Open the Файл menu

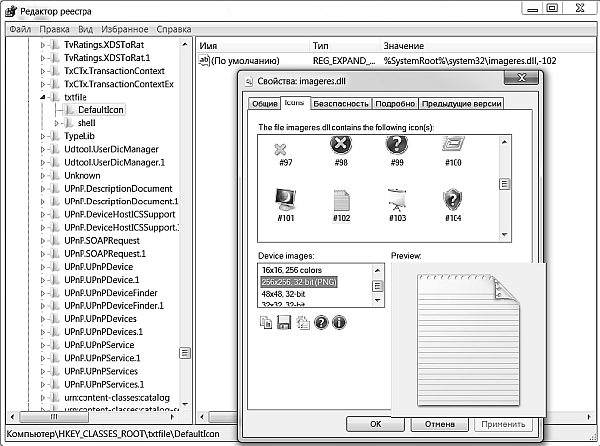19,30
